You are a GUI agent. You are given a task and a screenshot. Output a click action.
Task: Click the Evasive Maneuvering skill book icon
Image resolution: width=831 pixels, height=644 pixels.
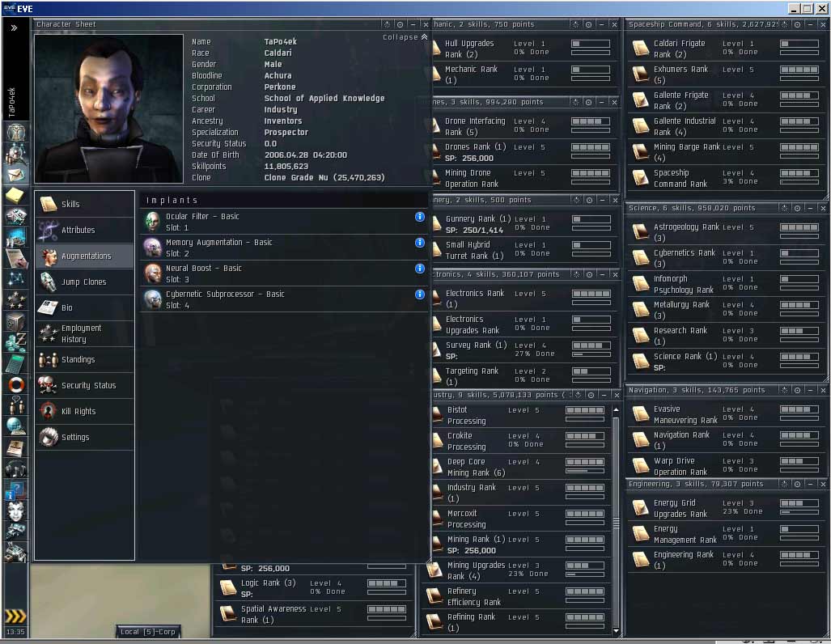point(641,414)
